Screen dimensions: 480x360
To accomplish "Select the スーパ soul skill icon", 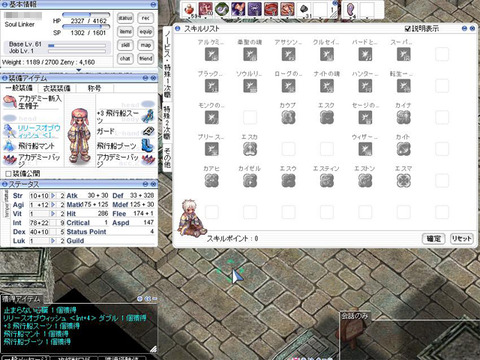I will pyautogui.click(x=404, y=54).
